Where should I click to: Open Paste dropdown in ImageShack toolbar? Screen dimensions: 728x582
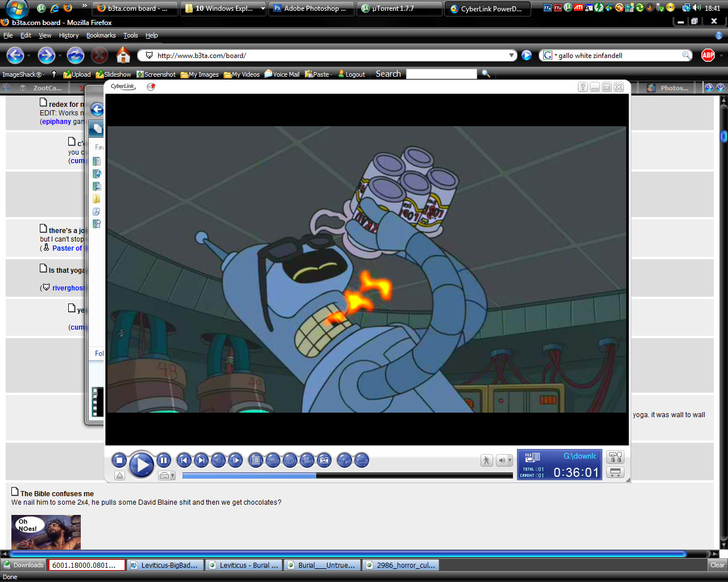319,74
